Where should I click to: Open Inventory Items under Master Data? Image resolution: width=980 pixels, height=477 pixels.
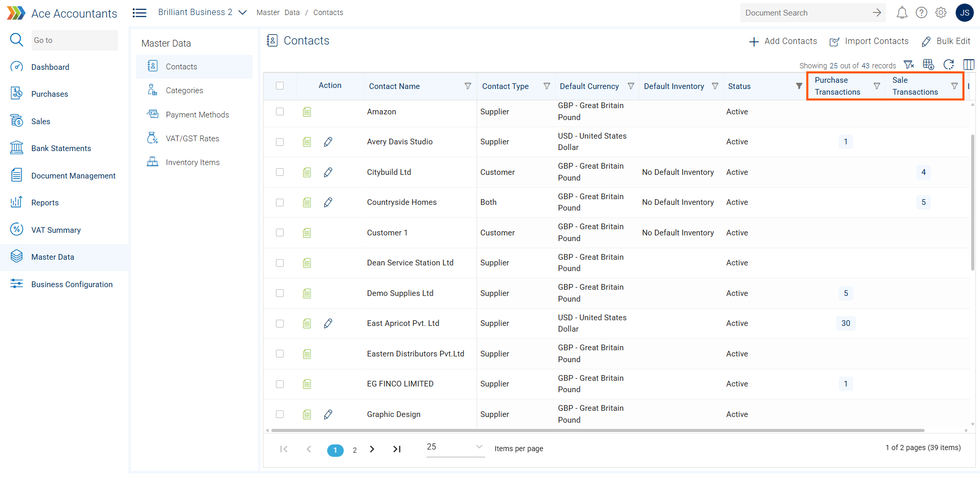(x=193, y=162)
